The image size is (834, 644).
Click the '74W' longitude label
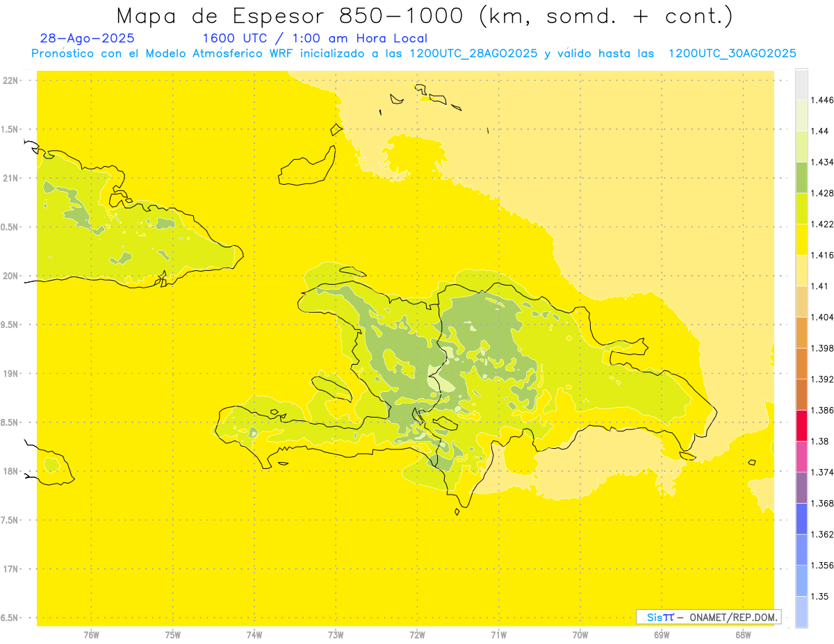coord(254,634)
